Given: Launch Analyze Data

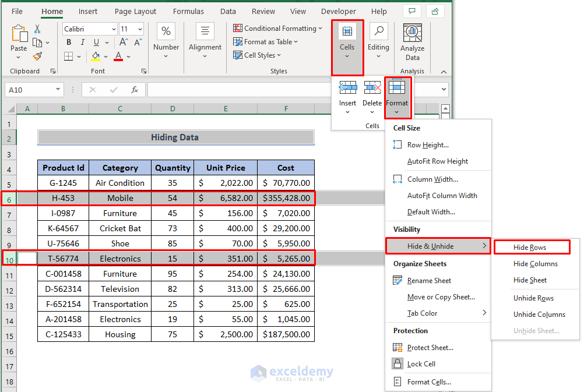Looking at the screenshot, I should point(412,41).
